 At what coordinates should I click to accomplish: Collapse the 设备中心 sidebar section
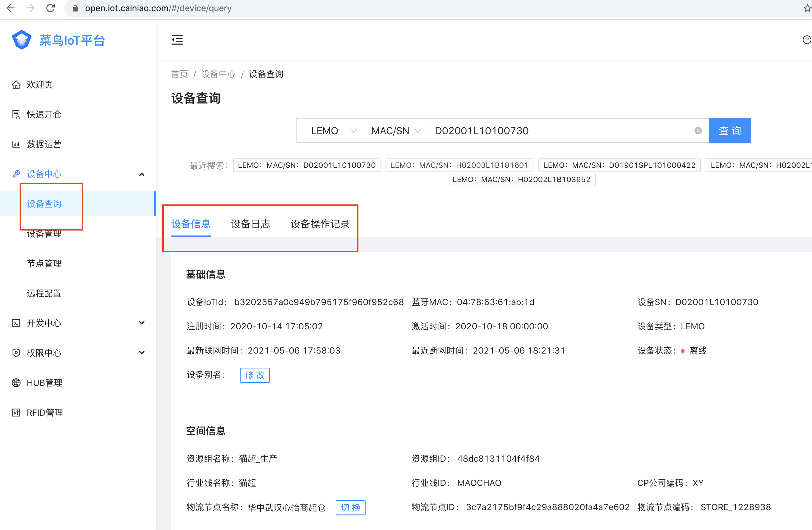(142, 174)
